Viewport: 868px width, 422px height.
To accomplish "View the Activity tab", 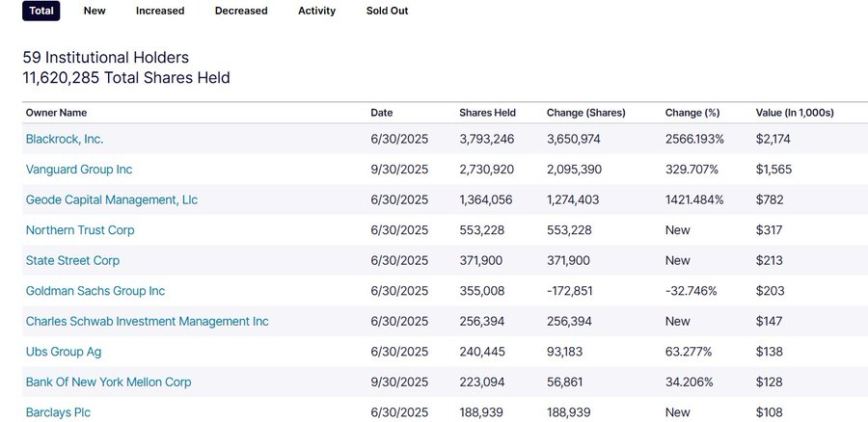I will (316, 11).
